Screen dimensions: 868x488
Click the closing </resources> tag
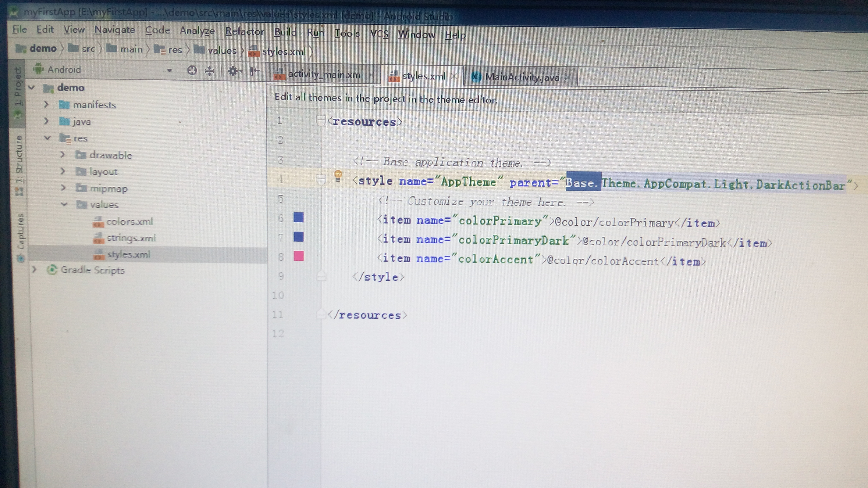[367, 315]
